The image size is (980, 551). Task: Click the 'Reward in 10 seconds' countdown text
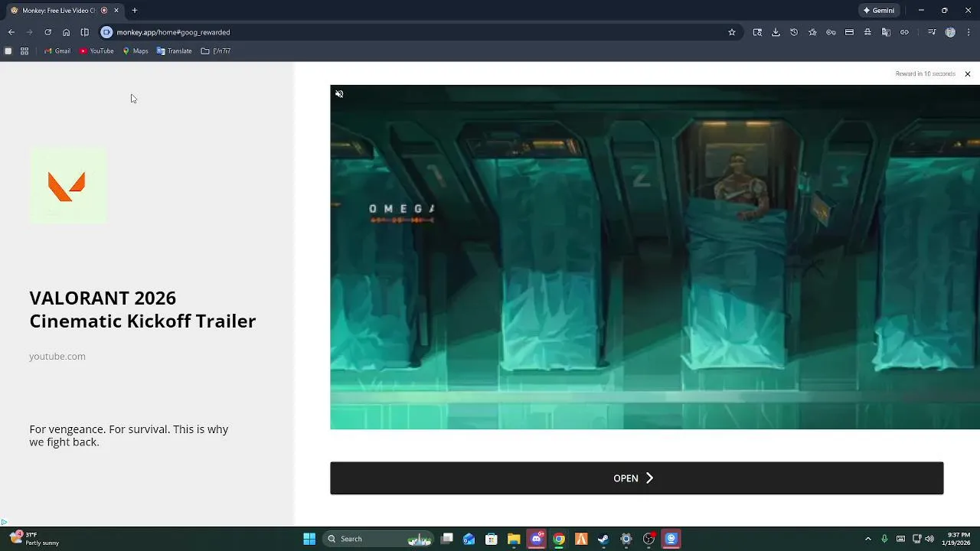[925, 74]
